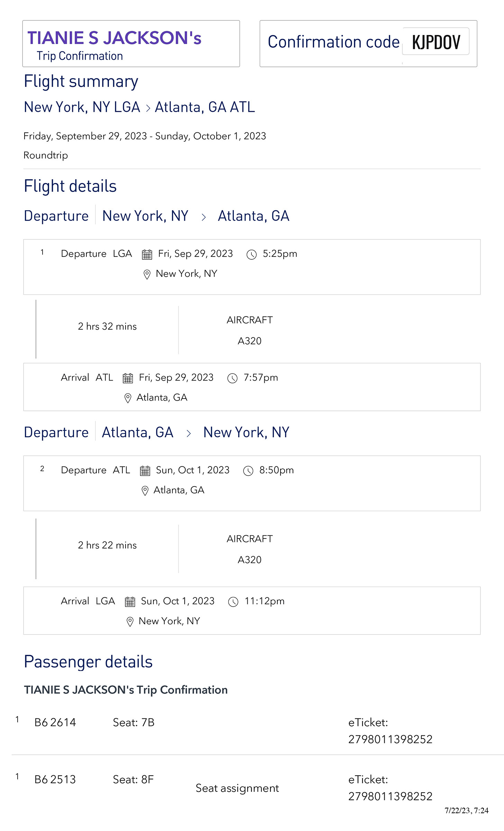
Task: Click flight number B6 2513
Action: point(55,779)
